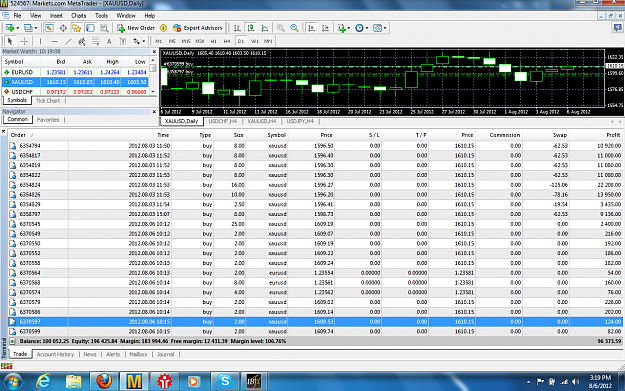Toggle the Terminal window icon
The height and width of the screenshot is (391, 625).
tap(90, 28)
